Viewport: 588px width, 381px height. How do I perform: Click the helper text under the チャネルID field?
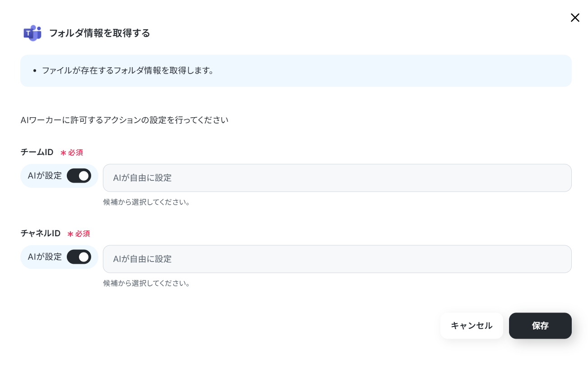point(147,283)
